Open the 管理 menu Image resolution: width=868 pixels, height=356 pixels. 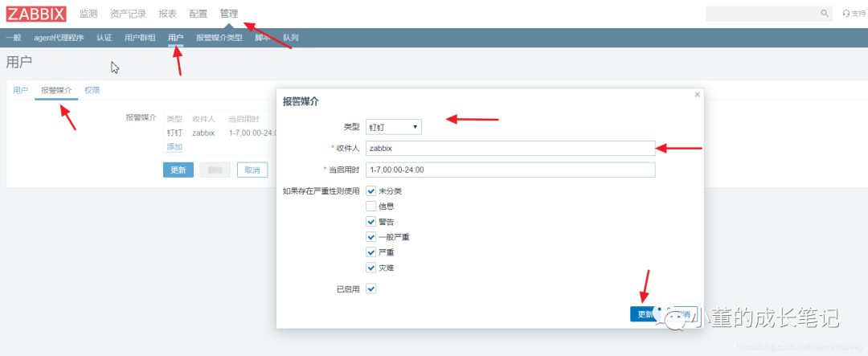pyautogui.click(x=228, y=14)
